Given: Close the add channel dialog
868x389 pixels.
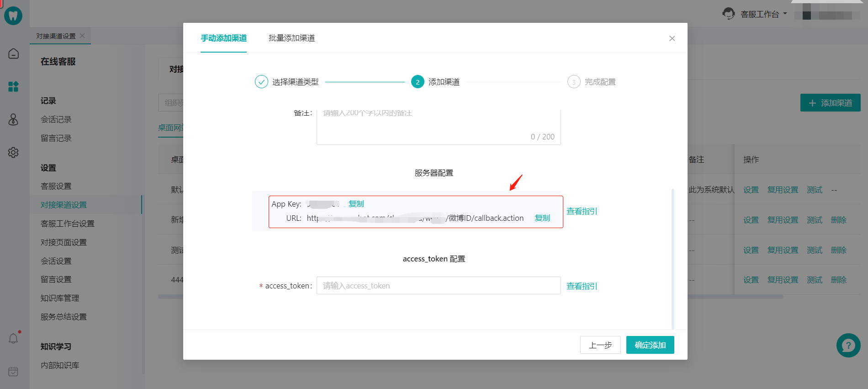Looking at the screenshot, I should [672, 38].
